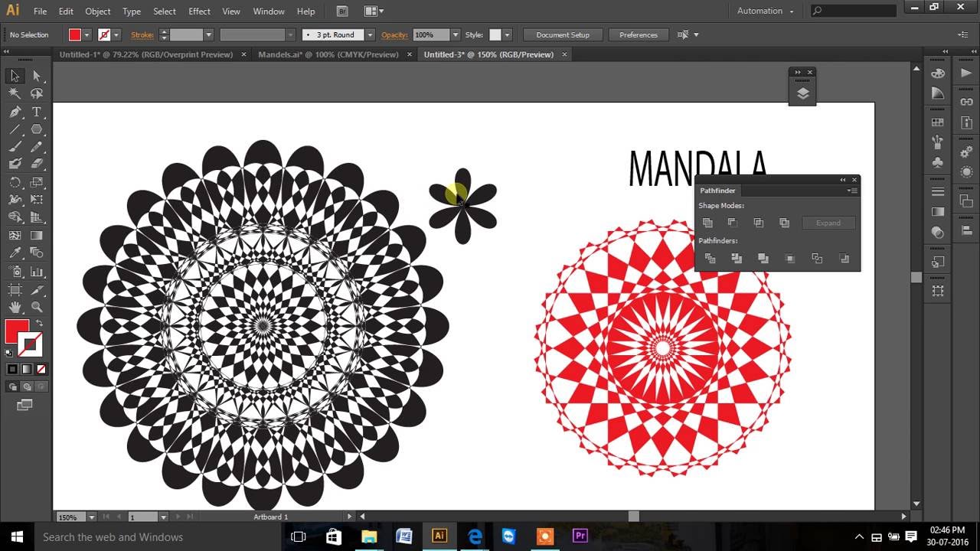Switch to Mandels.ai document tab
The width and height of the screenshot is (980, 551).
coord(328,54)
